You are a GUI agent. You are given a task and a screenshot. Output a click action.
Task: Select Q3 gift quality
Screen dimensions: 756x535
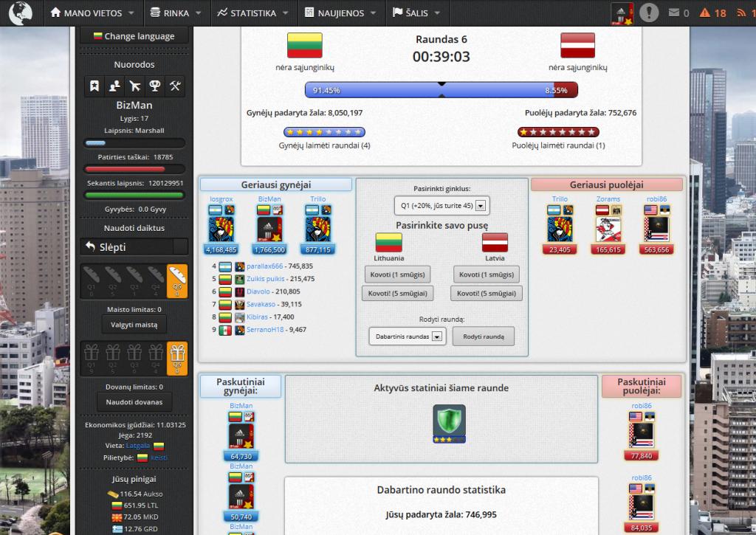click(134, 358)
